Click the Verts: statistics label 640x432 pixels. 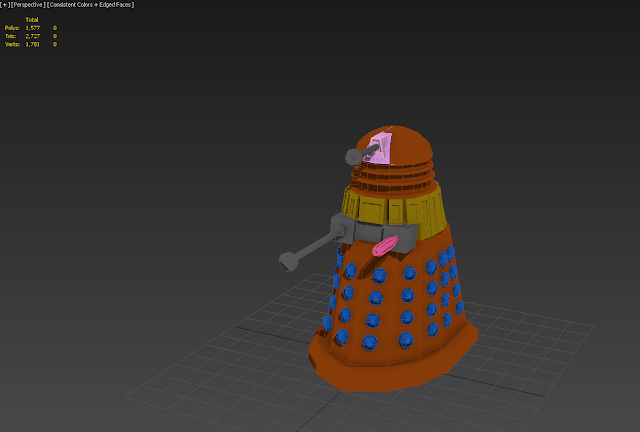12,44
